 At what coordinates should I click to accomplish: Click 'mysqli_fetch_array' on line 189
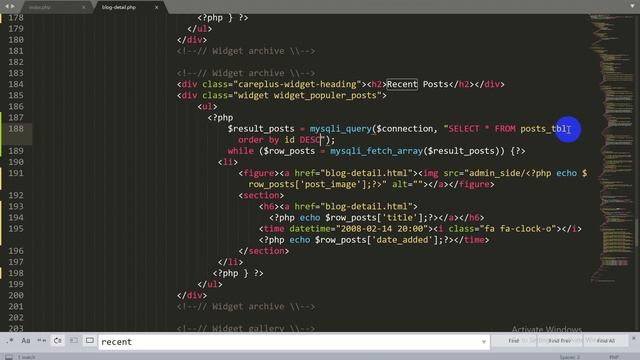tap(376, 151)
